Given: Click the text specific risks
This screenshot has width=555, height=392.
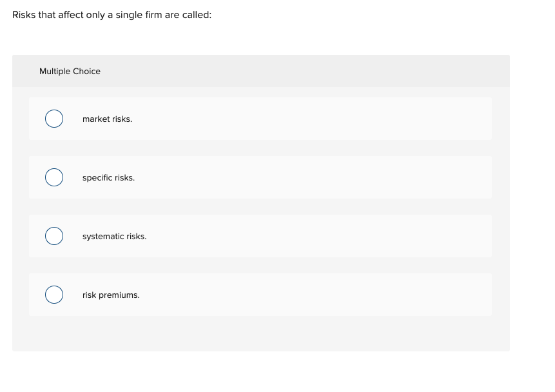Looking at the screenshot, I should point(108,177).
